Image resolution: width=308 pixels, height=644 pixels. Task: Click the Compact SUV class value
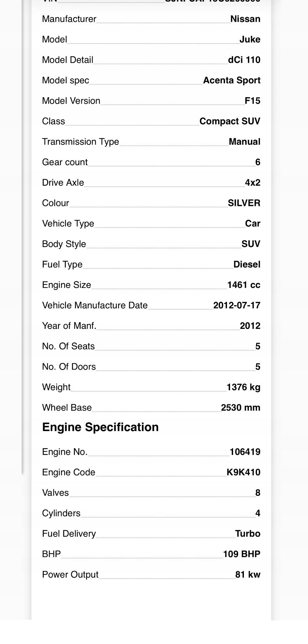230,121
